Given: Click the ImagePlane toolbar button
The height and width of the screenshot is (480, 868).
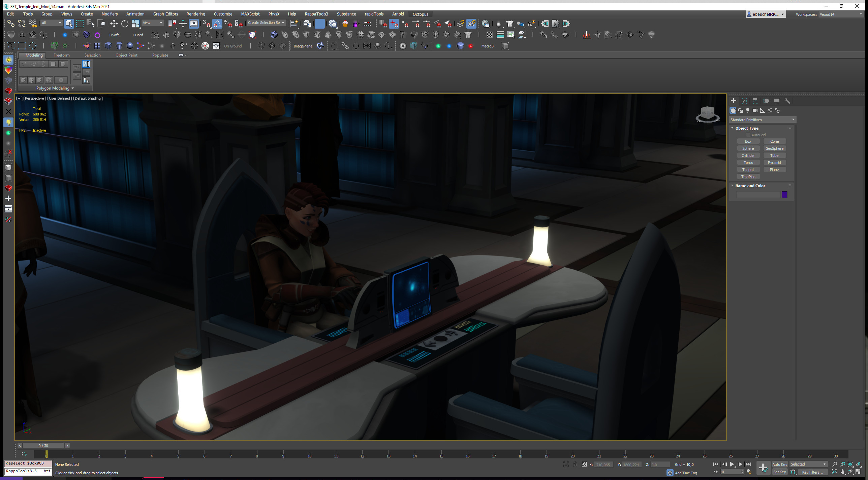Looking at the screenshot, I should click(303, 46).
